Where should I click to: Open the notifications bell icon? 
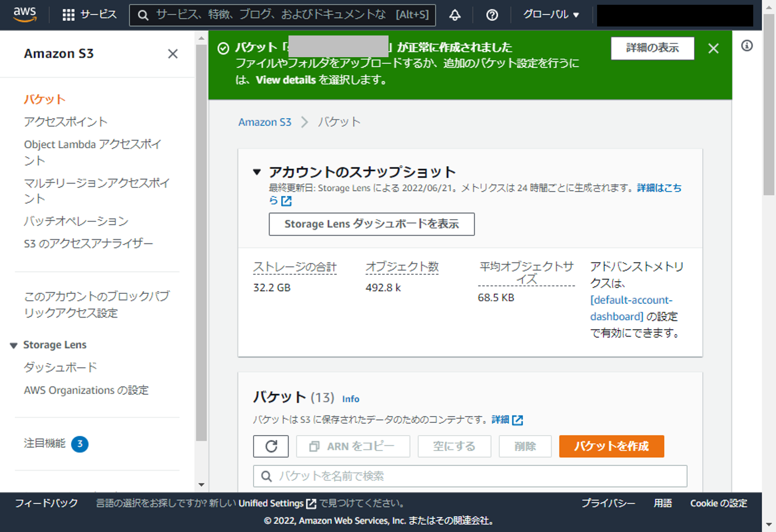pyautogui.click(x=455, y=15)
